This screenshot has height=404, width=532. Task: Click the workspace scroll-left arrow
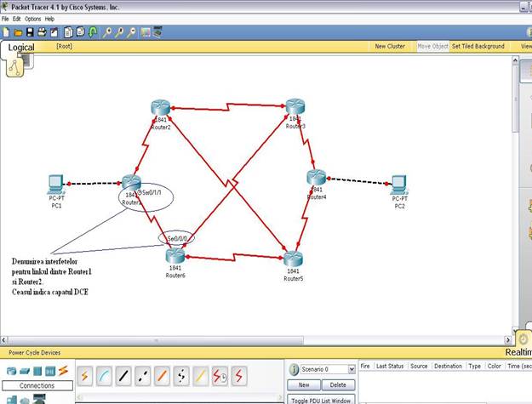coord(3,340)
